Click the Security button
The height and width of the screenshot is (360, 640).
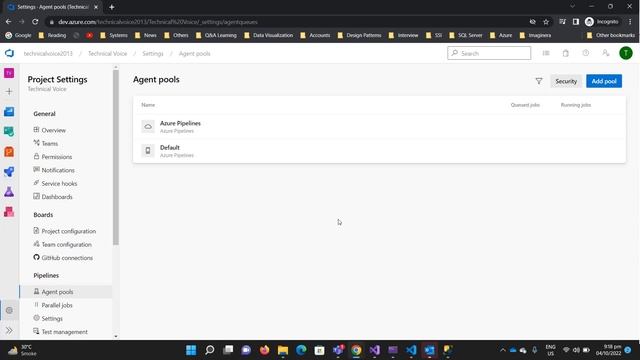[566, 81]
